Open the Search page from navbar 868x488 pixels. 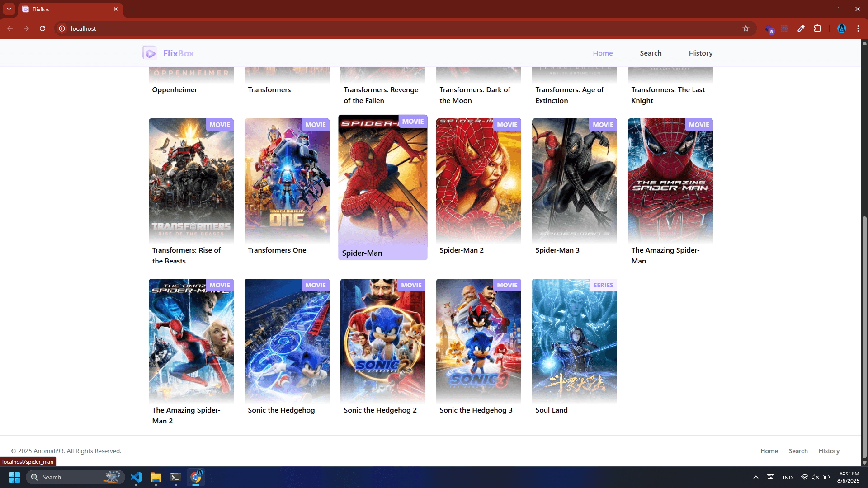click(x=651, y=53)
